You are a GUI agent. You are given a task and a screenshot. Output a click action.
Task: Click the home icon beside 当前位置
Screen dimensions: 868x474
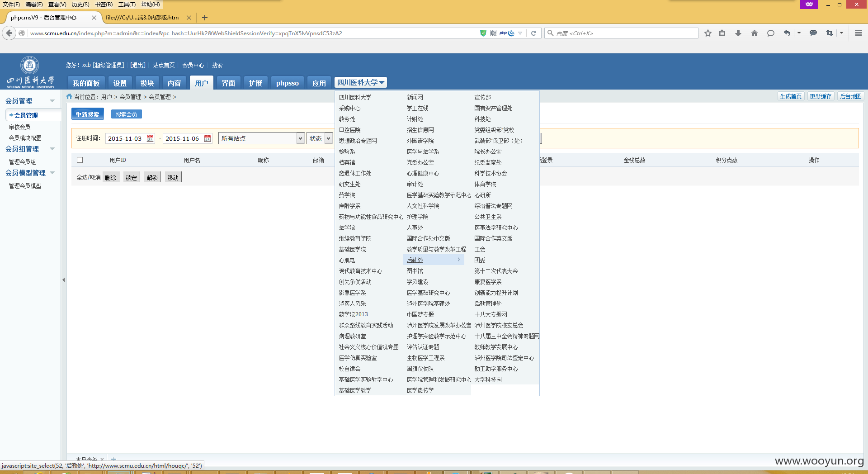click(x=69, y=96)
